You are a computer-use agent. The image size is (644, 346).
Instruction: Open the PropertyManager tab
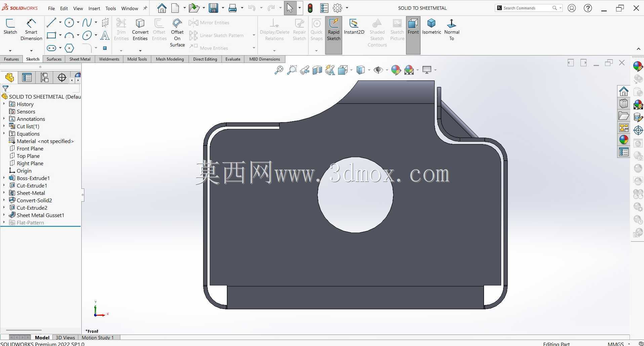(27, 78)
